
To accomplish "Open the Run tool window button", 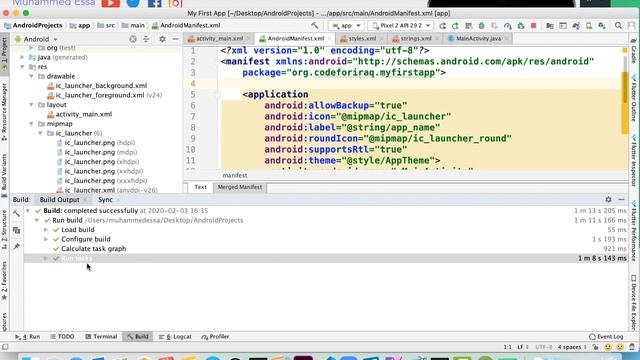I will 27,337.
